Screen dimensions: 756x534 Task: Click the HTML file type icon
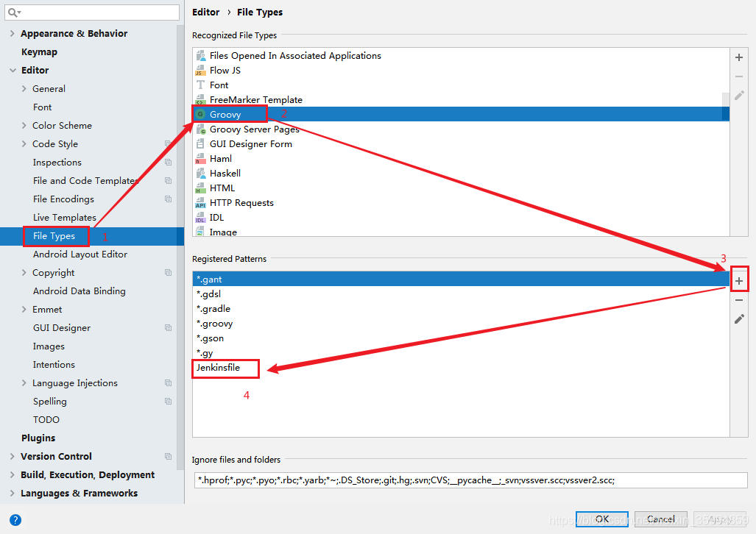click(200, 188)
